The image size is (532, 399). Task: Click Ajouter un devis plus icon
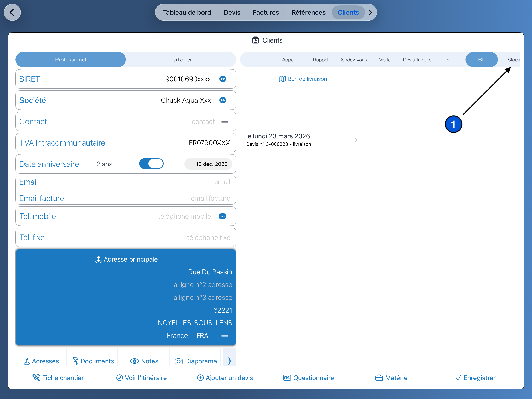click(200, 378)
